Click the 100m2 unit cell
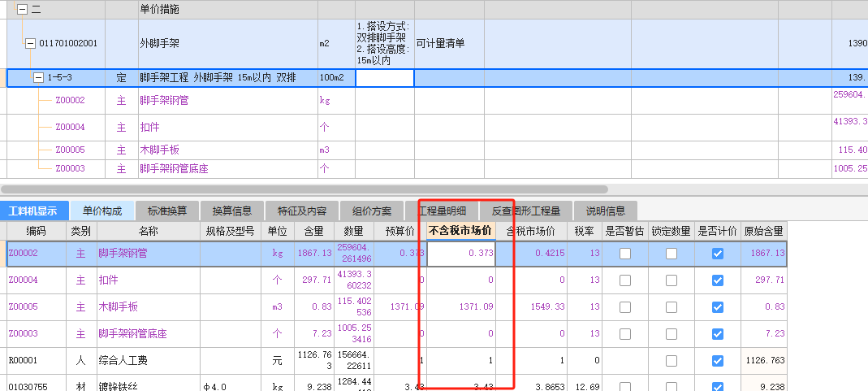Image resolution: width=868 pixels, height=391 pixels. (x=336, y=78)
